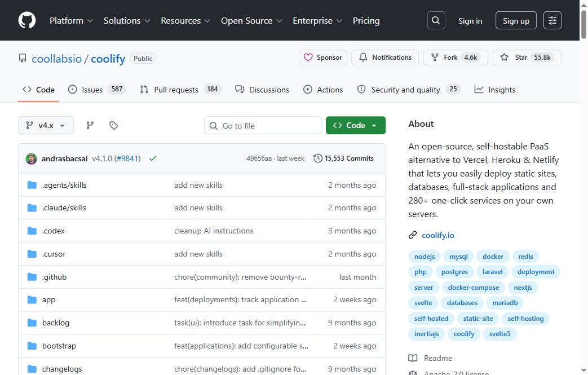Expand the Resources menu

point(185,21)
